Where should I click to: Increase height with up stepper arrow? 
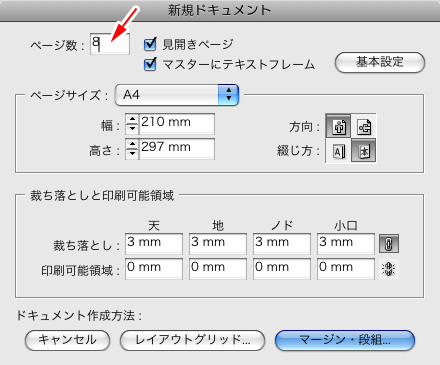[x=132, y=144]
